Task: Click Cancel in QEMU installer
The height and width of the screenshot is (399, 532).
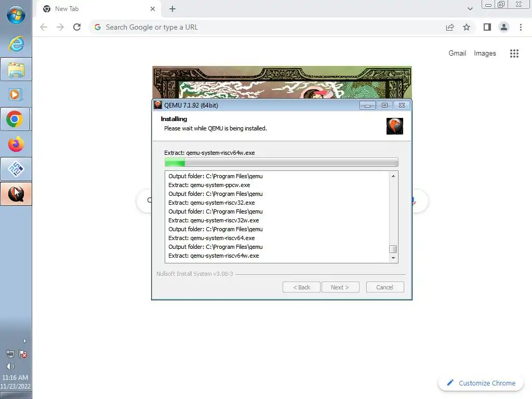Action: (x=385, y=287)
